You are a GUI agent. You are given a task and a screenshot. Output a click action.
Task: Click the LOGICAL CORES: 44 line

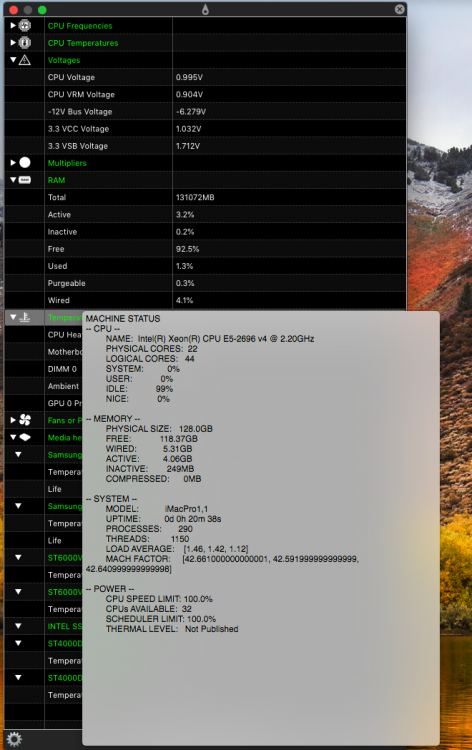click(150, 359)
